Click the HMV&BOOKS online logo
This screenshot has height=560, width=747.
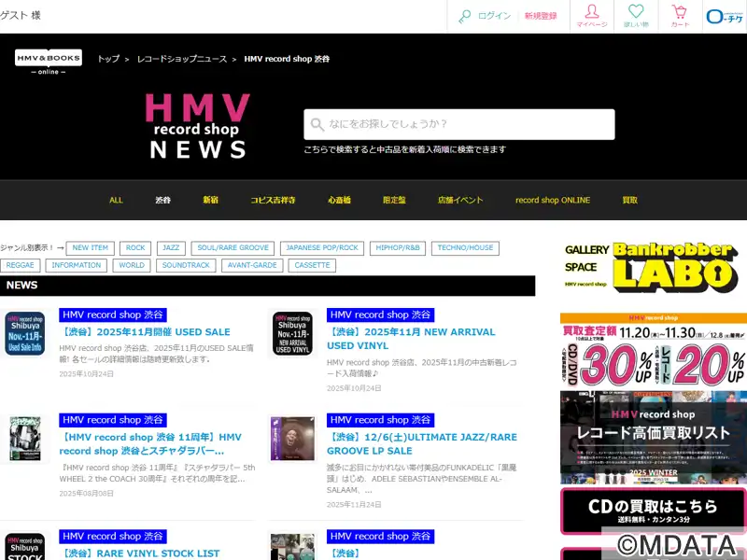tap(49, 62)
